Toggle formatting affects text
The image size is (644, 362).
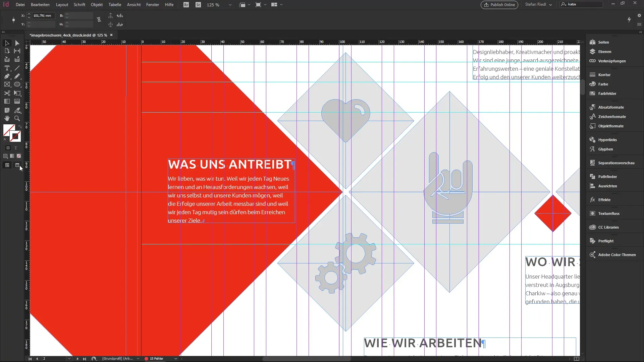tap(15, 148)
